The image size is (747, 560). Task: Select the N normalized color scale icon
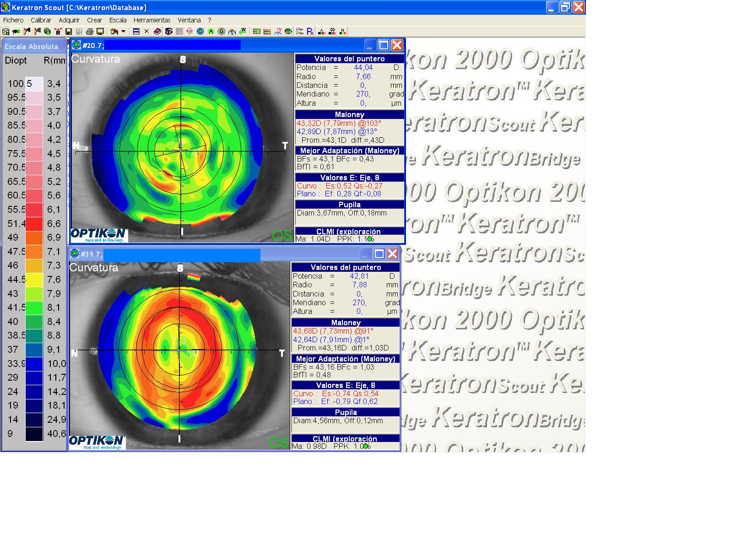pyautogui.click(x=343, y=32)
